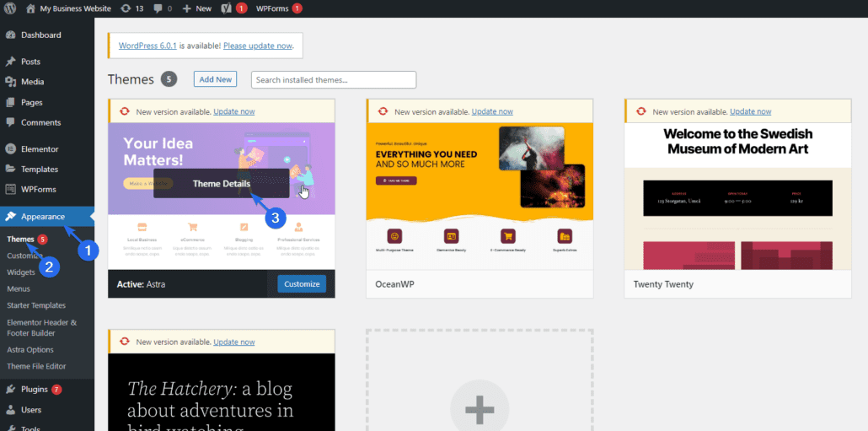This screenshot has height=431, width=868.
Task: Click the Users person icon in sidebar
Action: pos(10,410)
